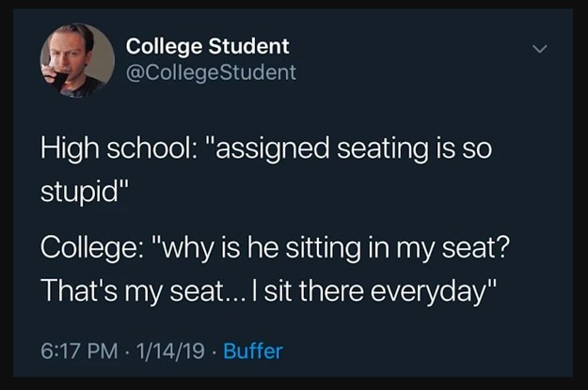This screenshot has width=588, height=390.
Task: Click the 1/14/19 date
Action: pyautogui.click(x=172, y=352)
